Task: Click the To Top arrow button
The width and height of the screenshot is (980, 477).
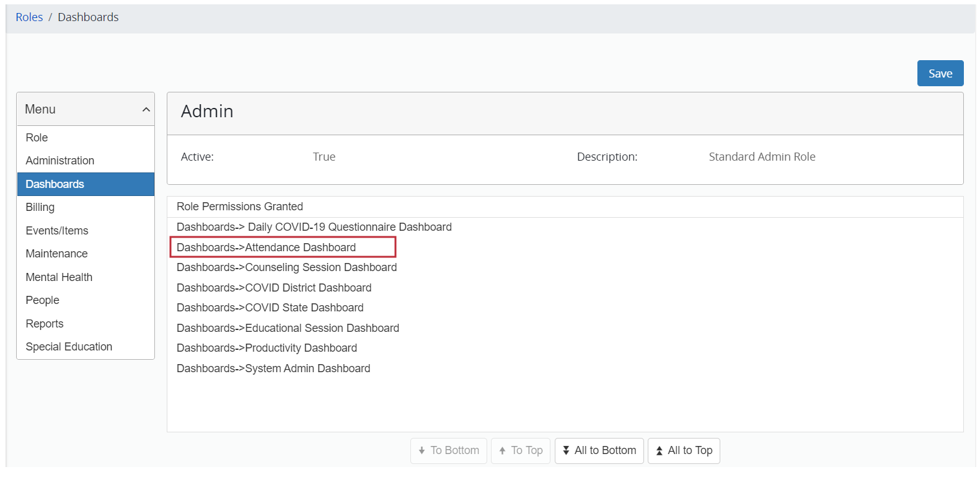Action: click(520, 450)
